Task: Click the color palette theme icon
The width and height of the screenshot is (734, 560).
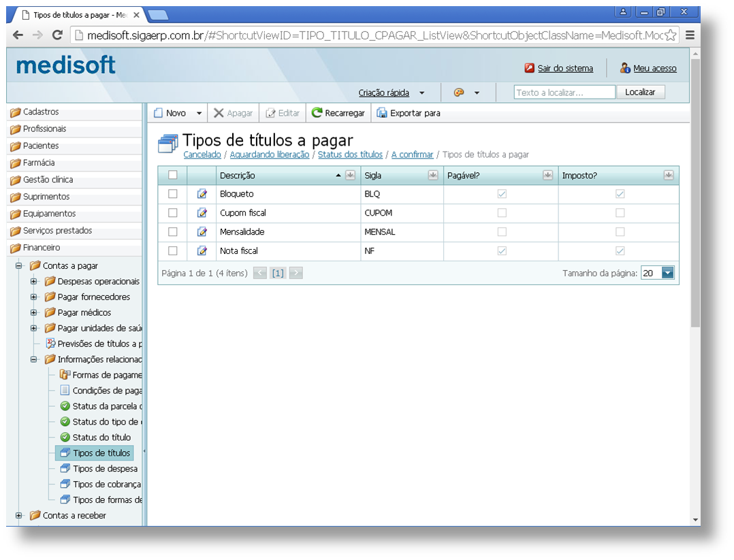Action: [x=459, y=93]
